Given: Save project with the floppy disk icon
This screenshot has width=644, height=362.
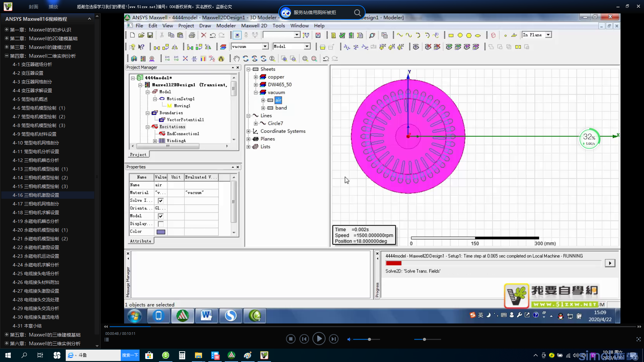Looking at the screenshot, I should [150, 35].
